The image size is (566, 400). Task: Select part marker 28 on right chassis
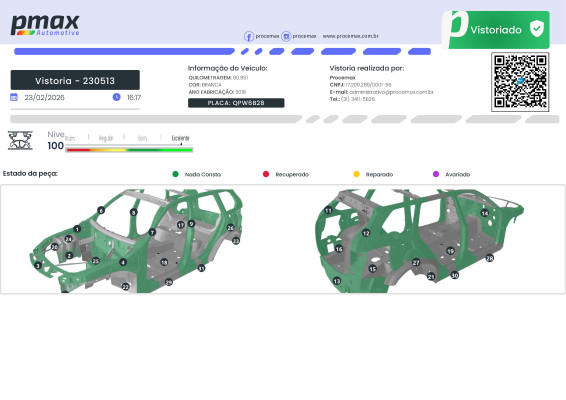point(489,258)
